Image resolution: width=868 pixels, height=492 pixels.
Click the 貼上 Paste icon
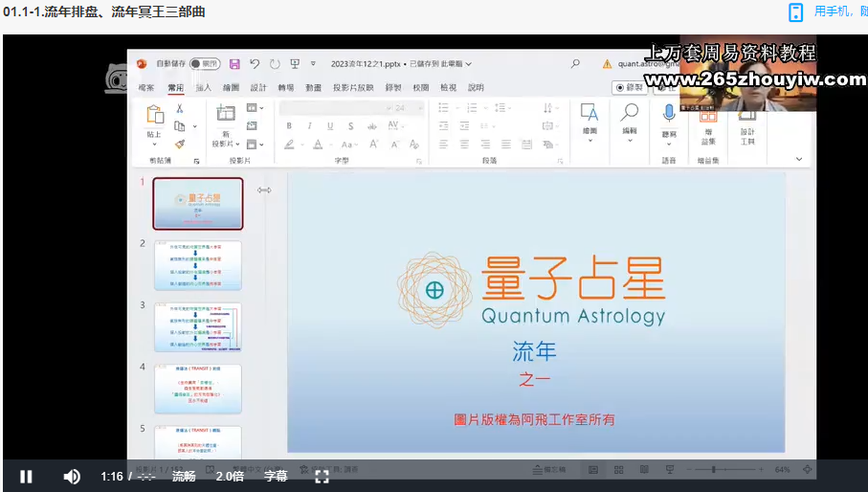tap(154, 115)
